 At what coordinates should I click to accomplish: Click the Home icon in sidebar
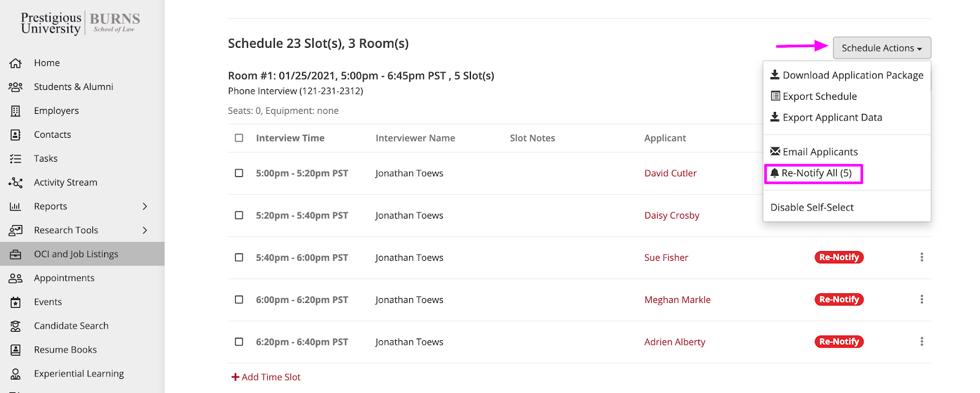15,63
